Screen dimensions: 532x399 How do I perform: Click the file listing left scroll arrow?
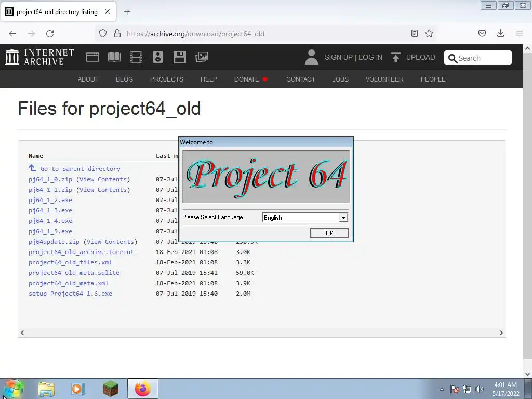[22, 333]
